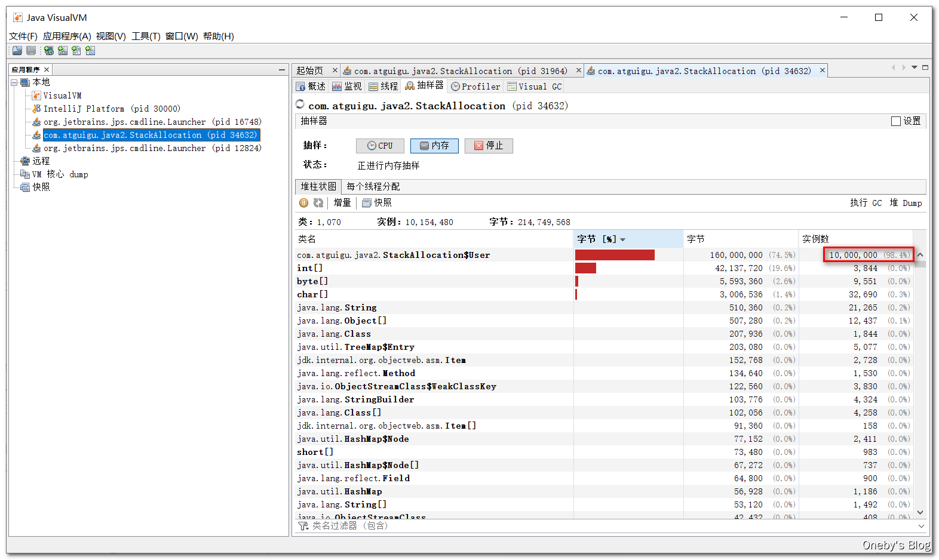Close the 起始页 tab
This screenshot has width=939, height=560.
[335, 70]
